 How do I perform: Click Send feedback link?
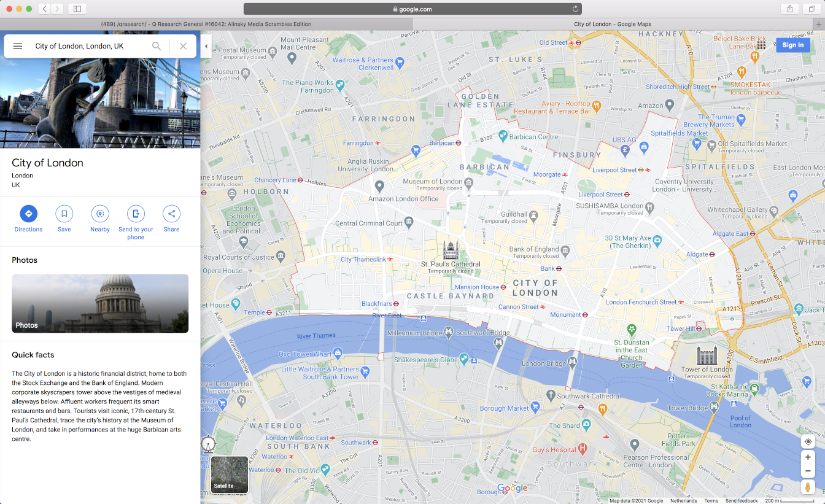[x=741, y=500]
